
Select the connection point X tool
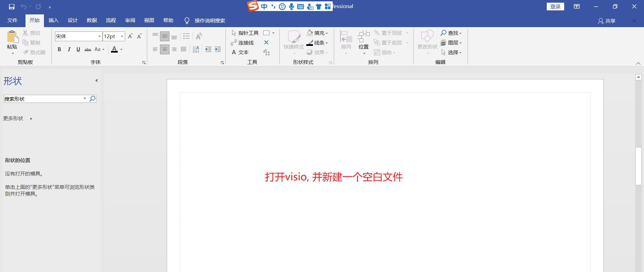pyautogui.click(x=266, y=43)
